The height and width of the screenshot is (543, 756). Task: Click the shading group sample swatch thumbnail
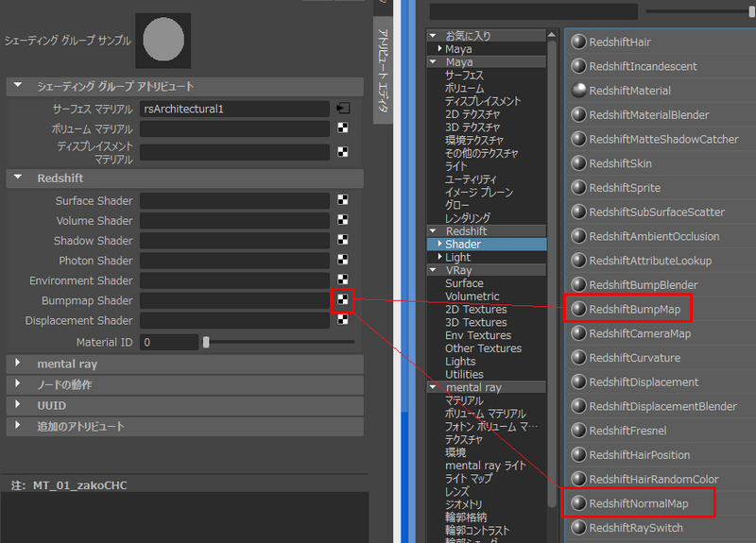pyautogui.click(x=163, y=41)
